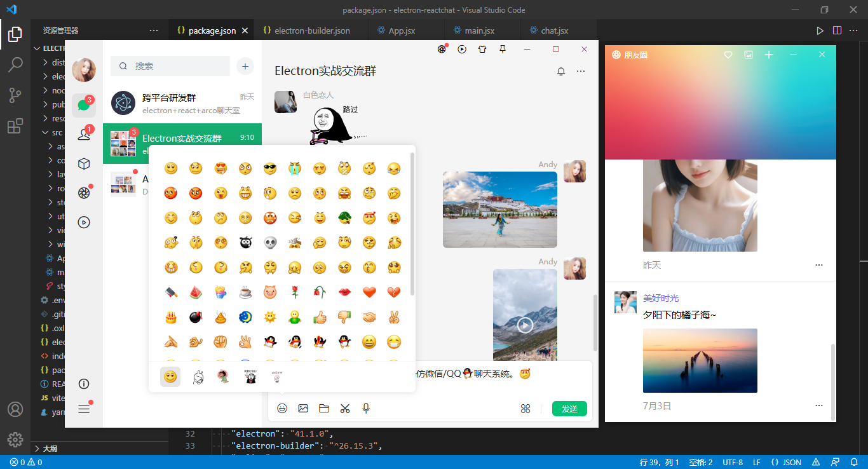This screenshot has width=868, height=469.
Task: Open VS Code Accounts menu
Action: pyautogui.click(x=15, y=409)
